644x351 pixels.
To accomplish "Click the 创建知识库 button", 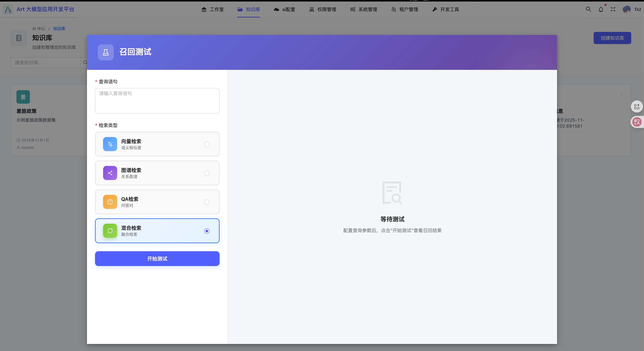I will point(612,38).
